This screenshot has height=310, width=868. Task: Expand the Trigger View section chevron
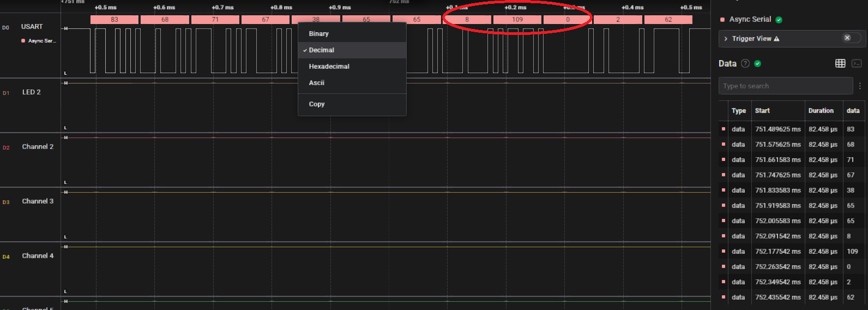[x=726, y=39]
